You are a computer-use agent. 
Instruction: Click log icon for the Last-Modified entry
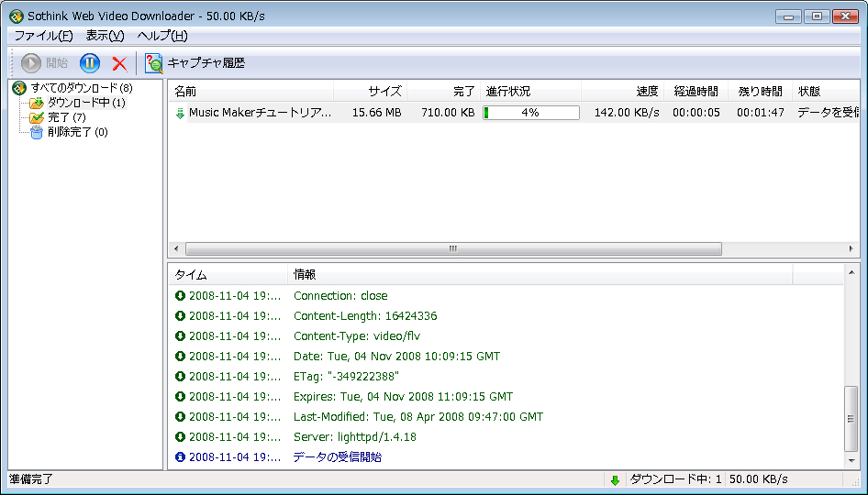click(180, 416)
